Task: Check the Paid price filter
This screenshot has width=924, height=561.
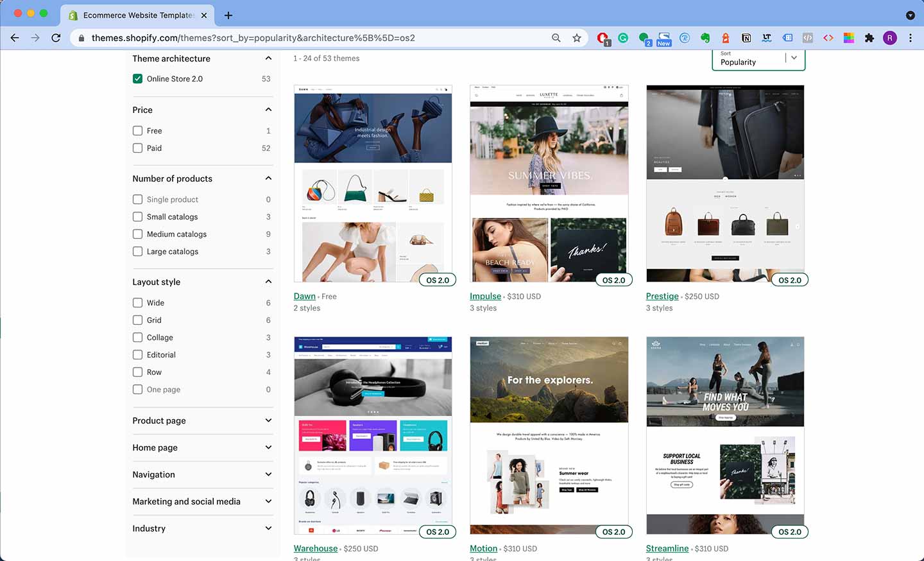Action: [x=137, y=148]
